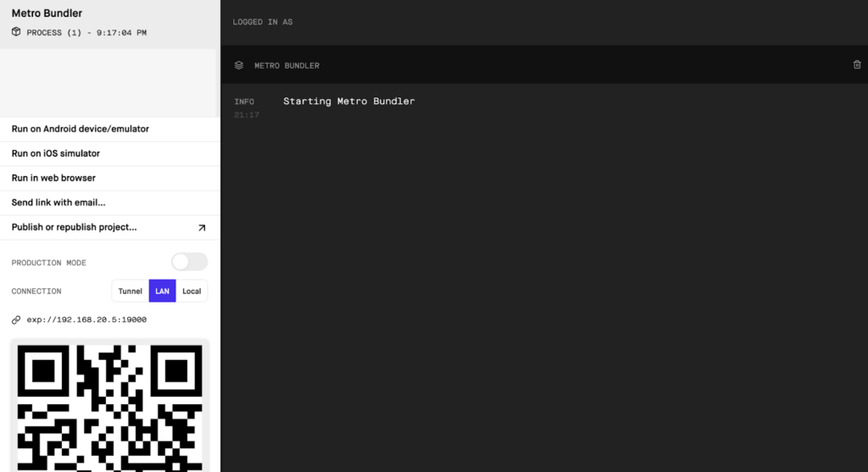
Task: Click the 21:17 log timestamp
Action: click(247, 115)
